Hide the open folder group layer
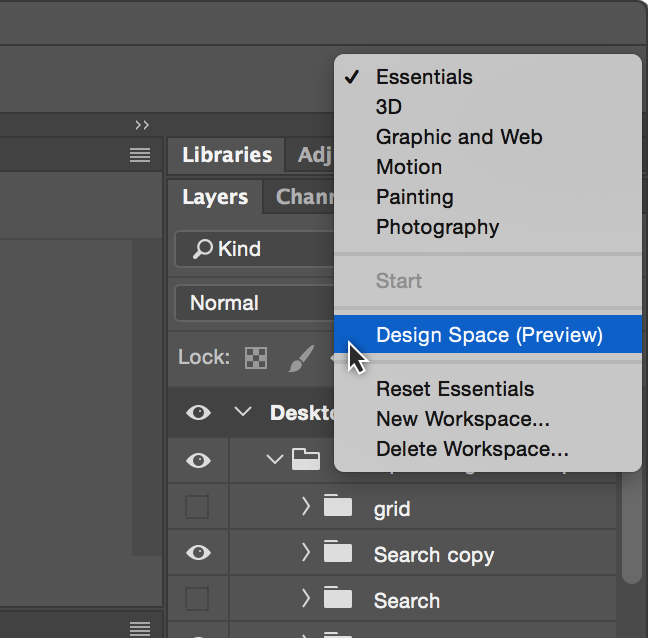This screenshot has height=638, width=648. 198,460
